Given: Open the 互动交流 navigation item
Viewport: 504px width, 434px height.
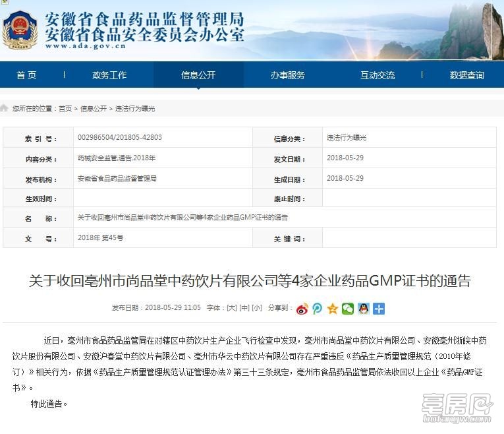Looking at the screenshot, I should pos(378,75).
